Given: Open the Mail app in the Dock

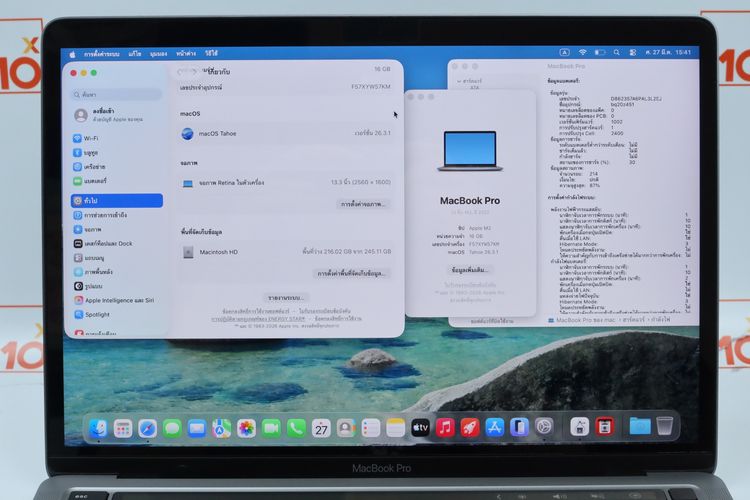Looking at the screenshot, I should (x=197, y=428).
